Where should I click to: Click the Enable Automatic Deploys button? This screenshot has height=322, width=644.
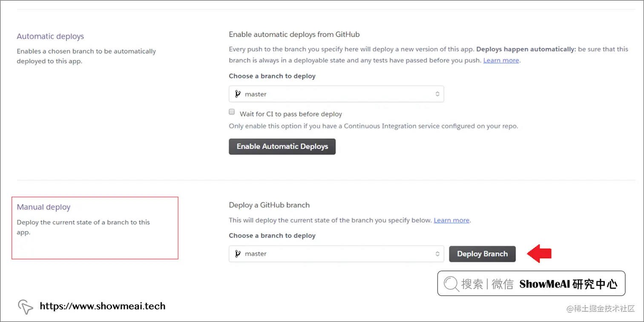click(282, 146)
